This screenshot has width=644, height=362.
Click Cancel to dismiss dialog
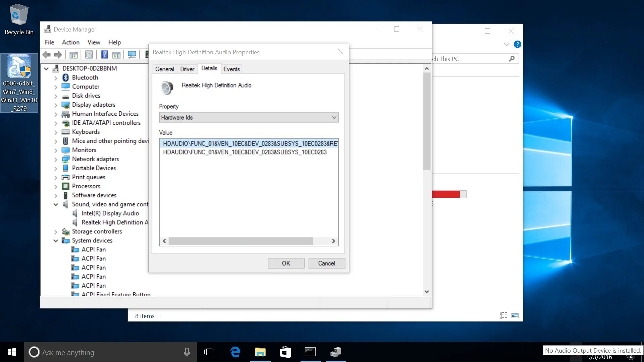pyautogui.click(x=326, y=263)
